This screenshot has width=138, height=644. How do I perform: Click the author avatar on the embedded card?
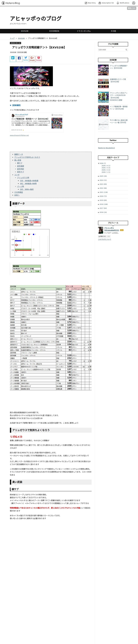13,115
